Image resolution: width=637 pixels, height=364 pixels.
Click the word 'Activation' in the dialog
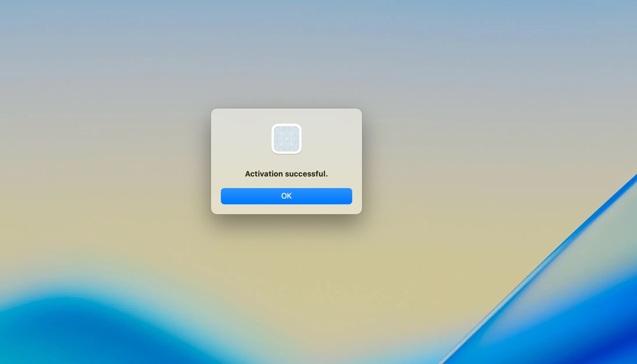click(264, 174)
